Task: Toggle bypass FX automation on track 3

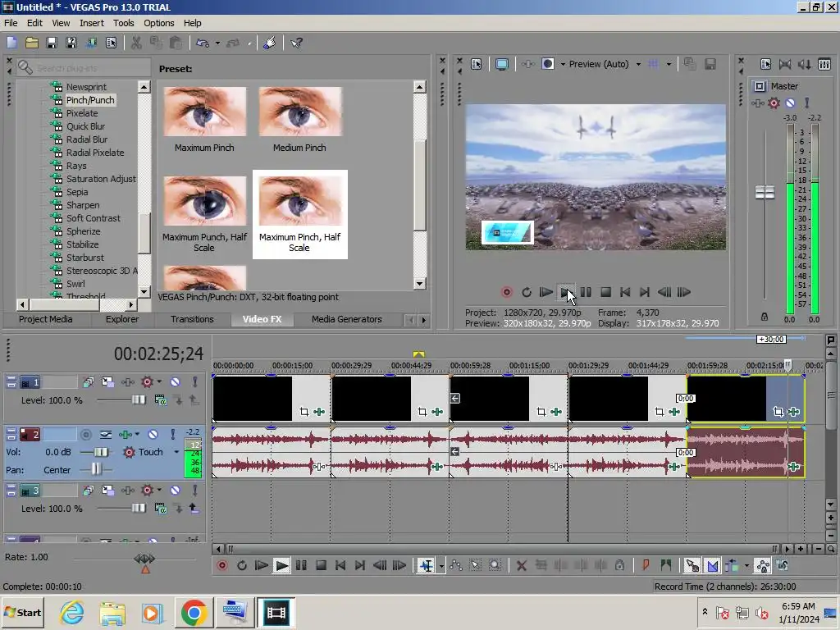Action: [148, 491]
